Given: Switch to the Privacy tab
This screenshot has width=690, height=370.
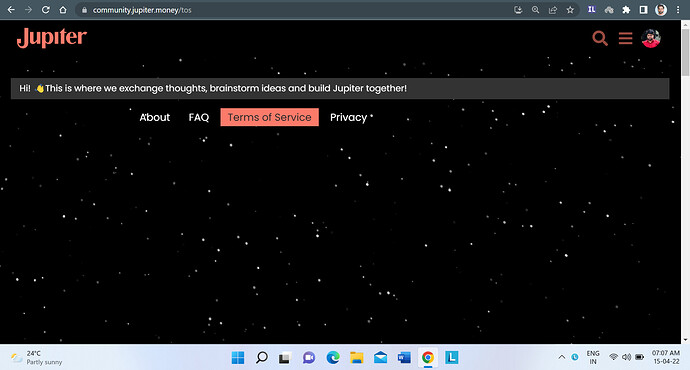Looking at the screenshot, I should [x=348, y=117].
